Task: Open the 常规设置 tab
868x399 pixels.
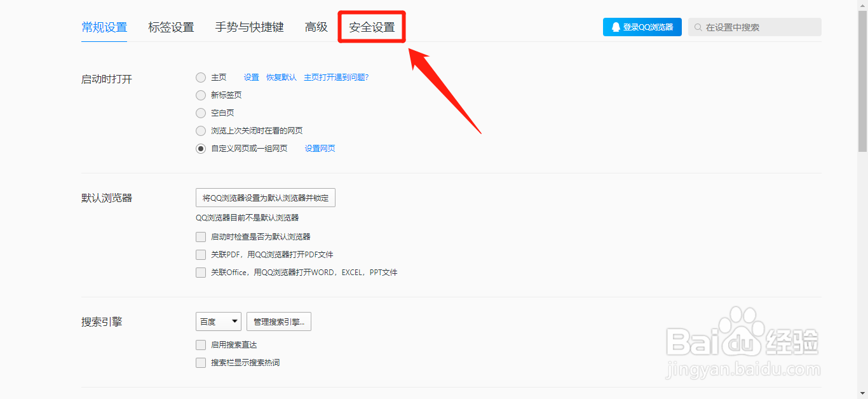Action: (104, 27)
